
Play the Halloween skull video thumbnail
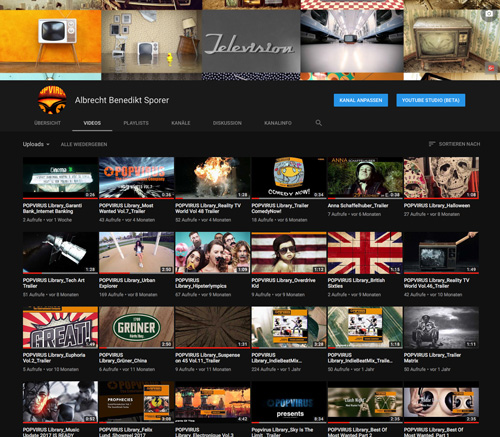tap(441, 178)
